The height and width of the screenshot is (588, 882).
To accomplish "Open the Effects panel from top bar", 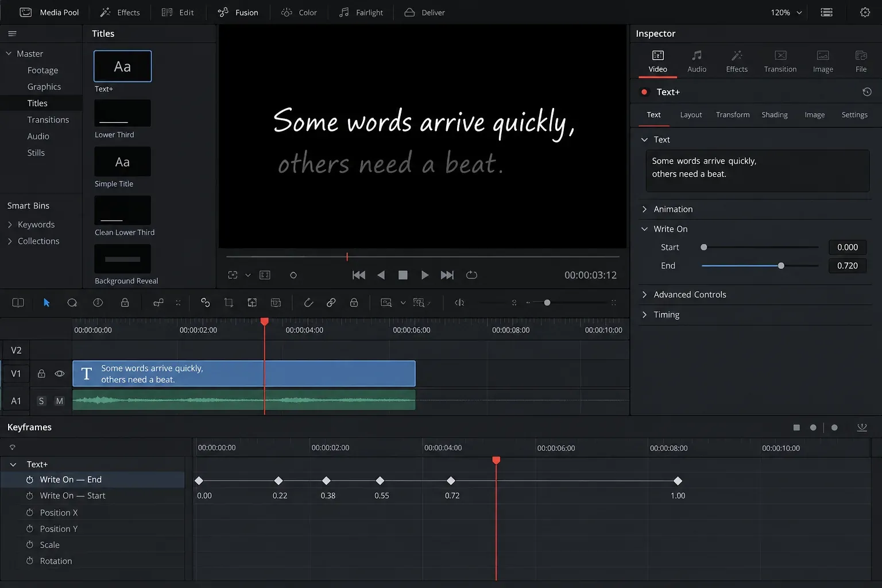I will pyautogui.click(x=120, y=12).
